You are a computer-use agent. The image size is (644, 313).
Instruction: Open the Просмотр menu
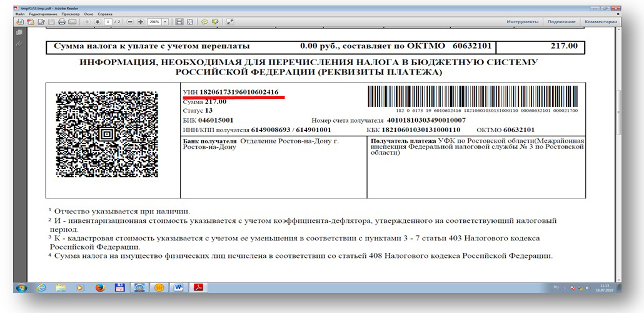[70, 14]
